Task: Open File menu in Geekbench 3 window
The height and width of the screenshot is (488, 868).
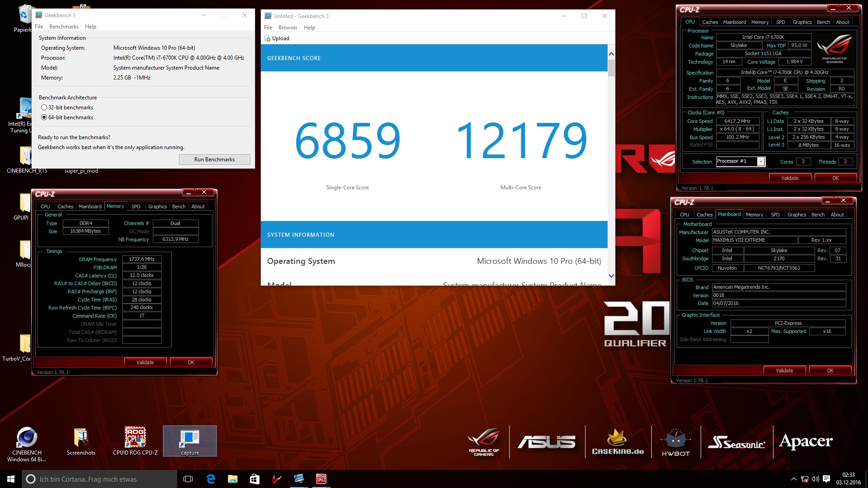Action: click(x=39, y=27)
